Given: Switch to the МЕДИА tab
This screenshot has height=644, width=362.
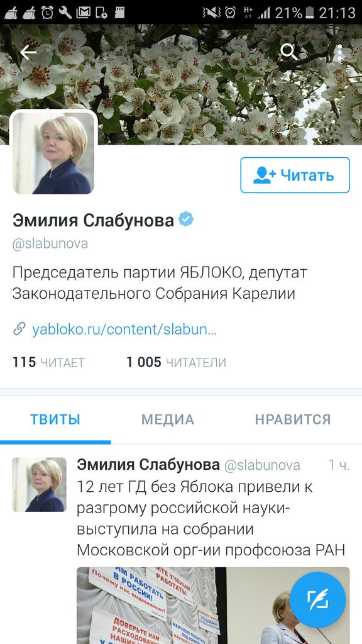Looking at the screenshot, I should pos(167,419).
